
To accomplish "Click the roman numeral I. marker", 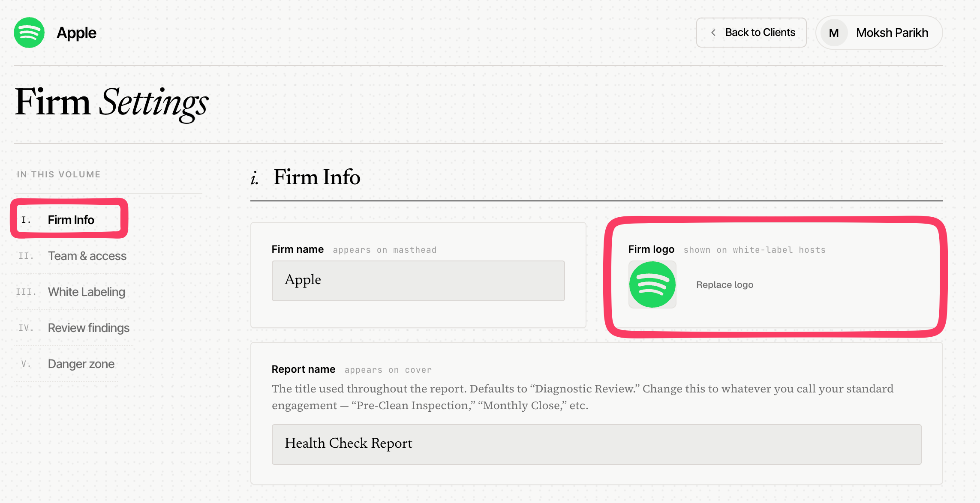I will [x=26, y=220].
